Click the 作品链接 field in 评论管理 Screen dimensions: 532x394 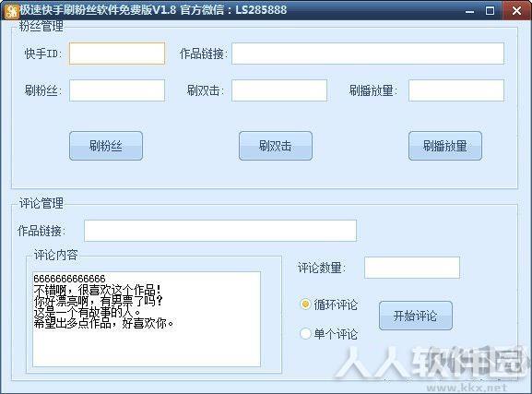click(x=220, y=231)
